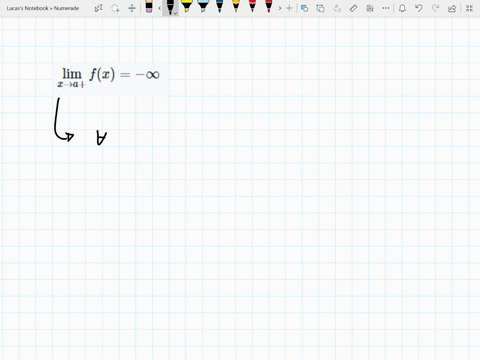Click the math assistant icon
Screen dimensions: 480x360
370,8
